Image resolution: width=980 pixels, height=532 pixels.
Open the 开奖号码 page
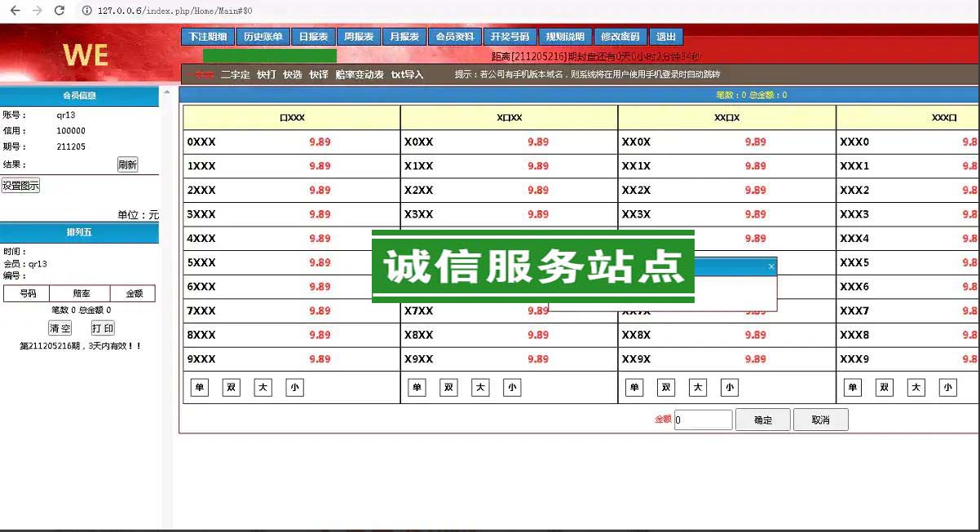(510, 37)
